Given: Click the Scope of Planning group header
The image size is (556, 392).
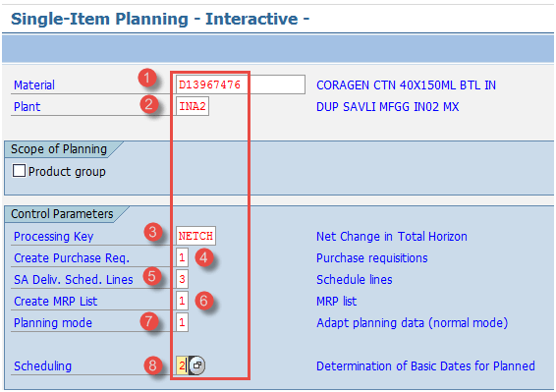Looking at the screenshot, I should 59,149.
